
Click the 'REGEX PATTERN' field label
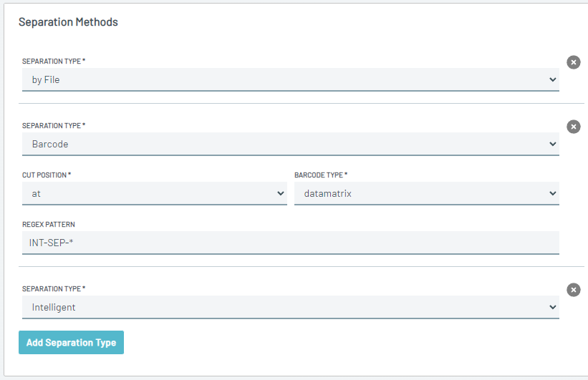pos(49,225)
